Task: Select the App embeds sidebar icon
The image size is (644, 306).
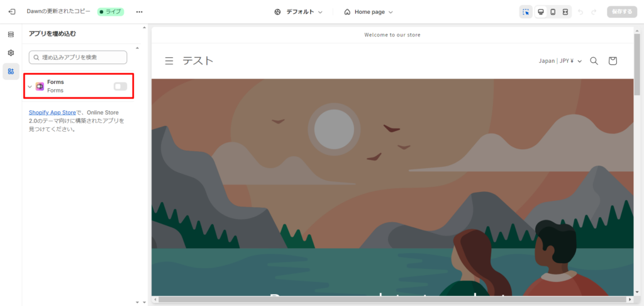Action: tap(11, 72)
